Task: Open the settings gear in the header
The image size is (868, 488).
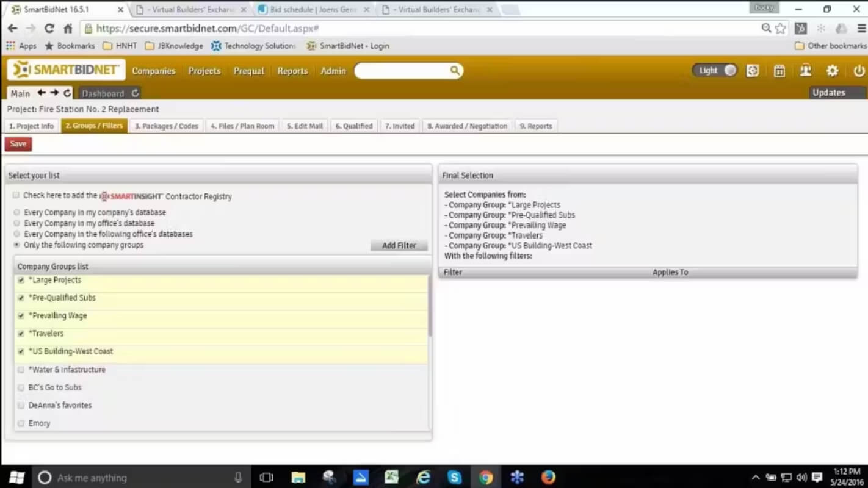Action: click(832, 71)
